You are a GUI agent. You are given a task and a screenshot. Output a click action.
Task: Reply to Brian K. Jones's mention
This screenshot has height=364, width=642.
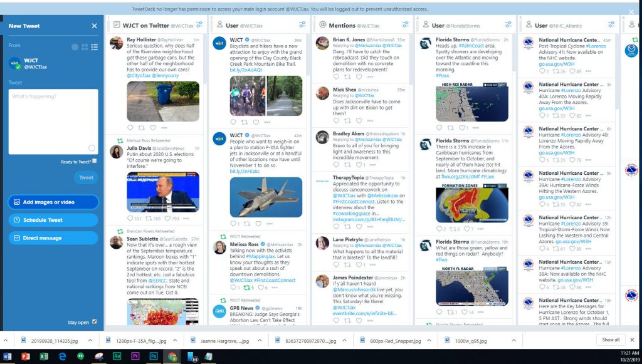pyautogui.click(x=337, y=76)
